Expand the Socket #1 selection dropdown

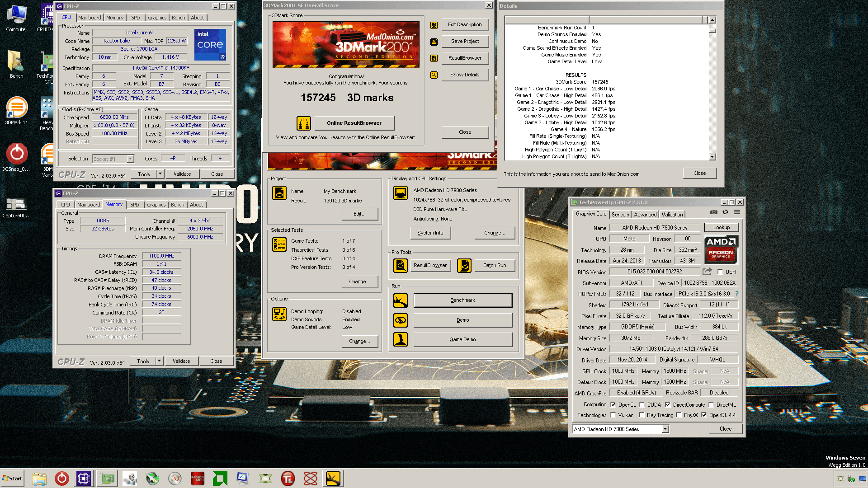coord(130,159)
